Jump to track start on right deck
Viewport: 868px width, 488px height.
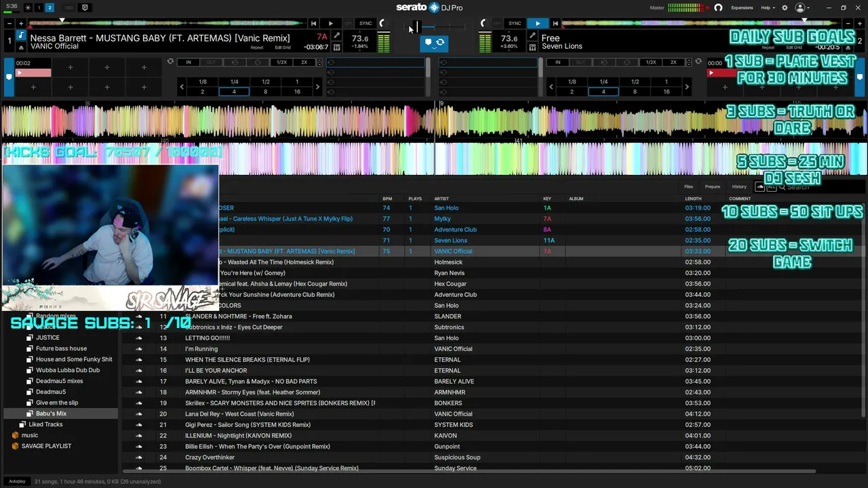coord(555,24)
